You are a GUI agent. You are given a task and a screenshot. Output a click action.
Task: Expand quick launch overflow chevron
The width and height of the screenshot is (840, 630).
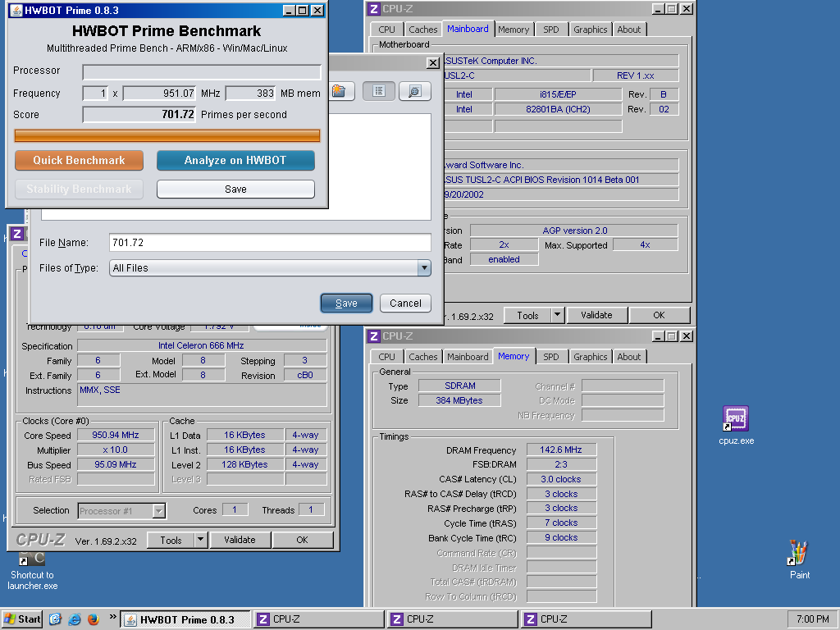[x=112, y=617]
